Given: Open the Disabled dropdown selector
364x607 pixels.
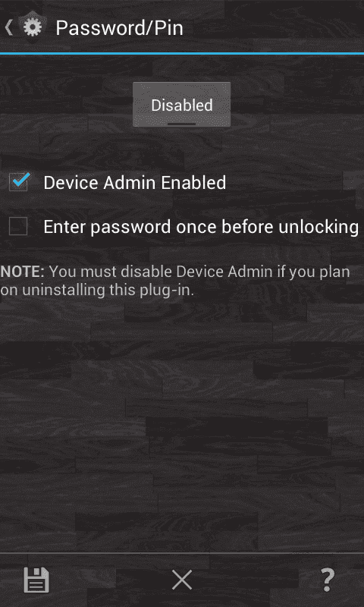Looking at the screenshot, I should (182, 105).
